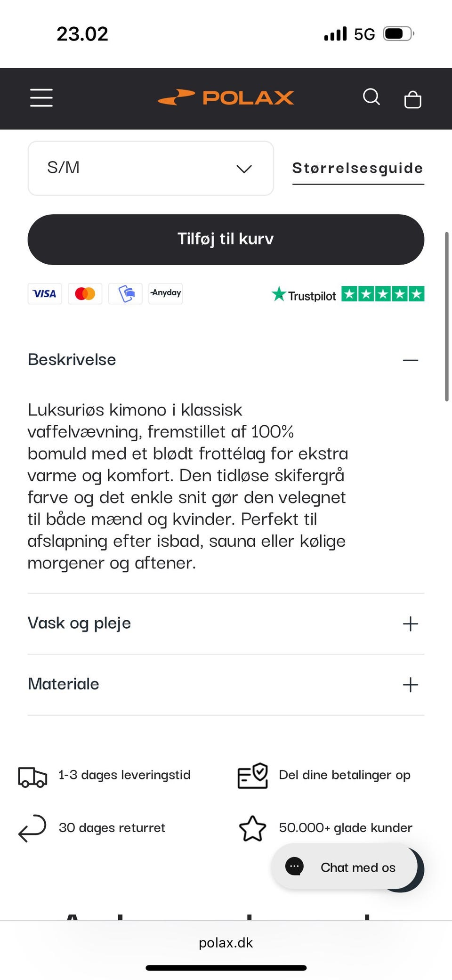
Task: Open the S/M size dropdown
Action: tap(151, 168)
